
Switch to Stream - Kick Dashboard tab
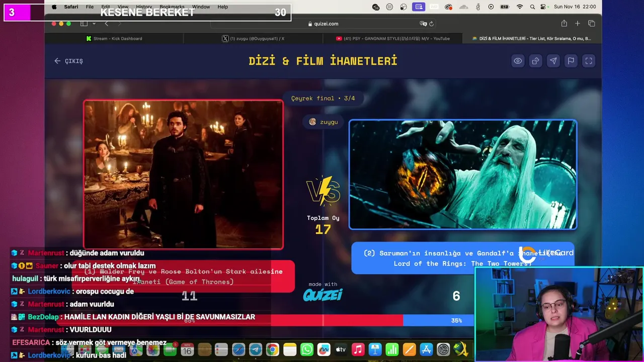pyautogui.click(x=114, y=38)
